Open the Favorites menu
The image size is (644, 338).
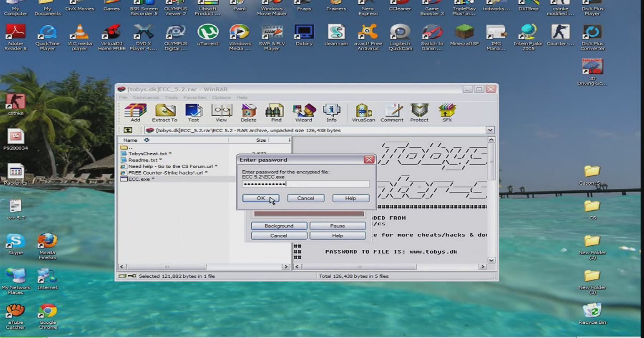[x=195, y=97]
